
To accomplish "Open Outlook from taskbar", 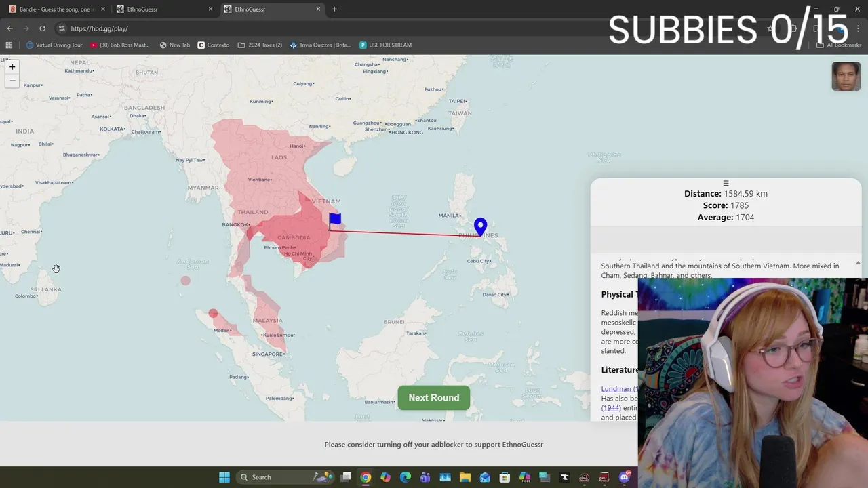I will tap(485, 477).
